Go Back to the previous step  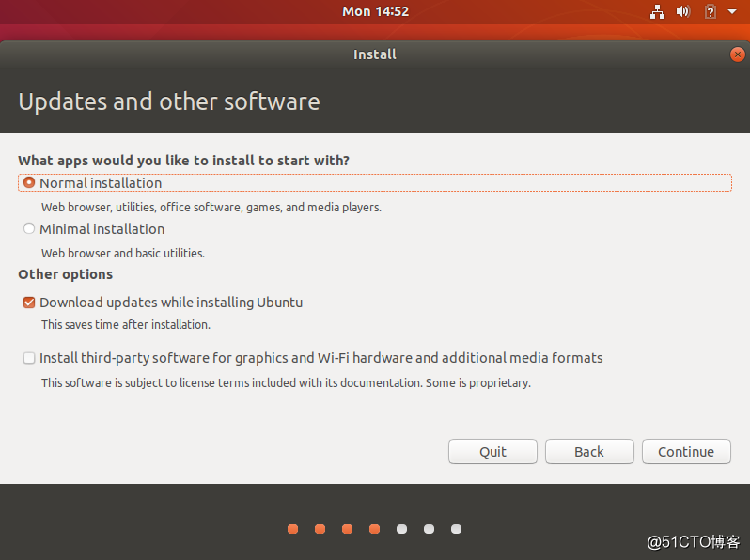point(589,451)
